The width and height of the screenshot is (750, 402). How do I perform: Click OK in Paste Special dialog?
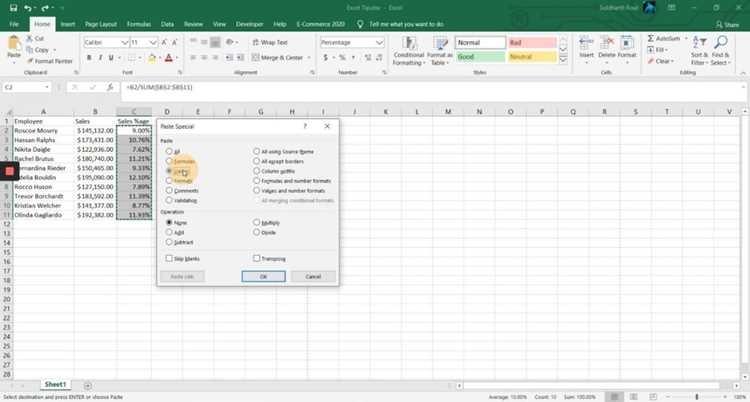coord(264,277)
